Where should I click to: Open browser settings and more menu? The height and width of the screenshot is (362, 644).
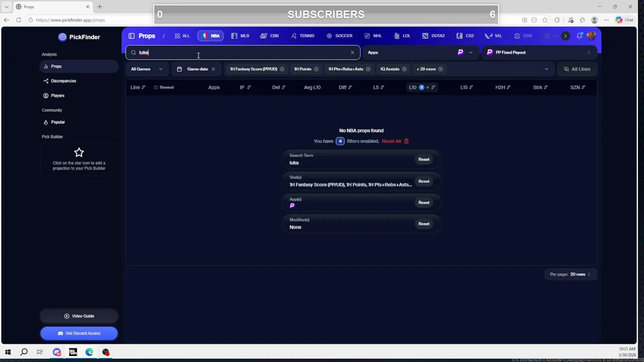tap(606, 20)
